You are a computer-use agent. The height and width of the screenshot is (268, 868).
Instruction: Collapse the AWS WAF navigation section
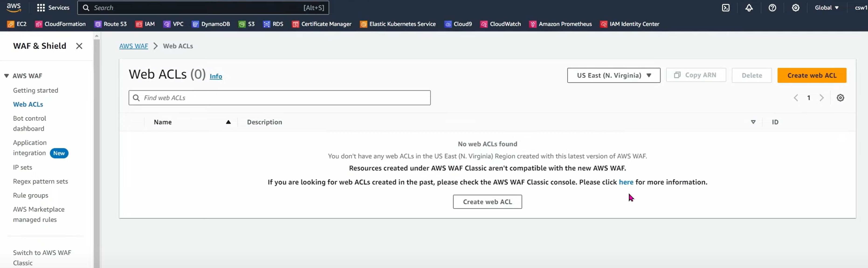6,76
